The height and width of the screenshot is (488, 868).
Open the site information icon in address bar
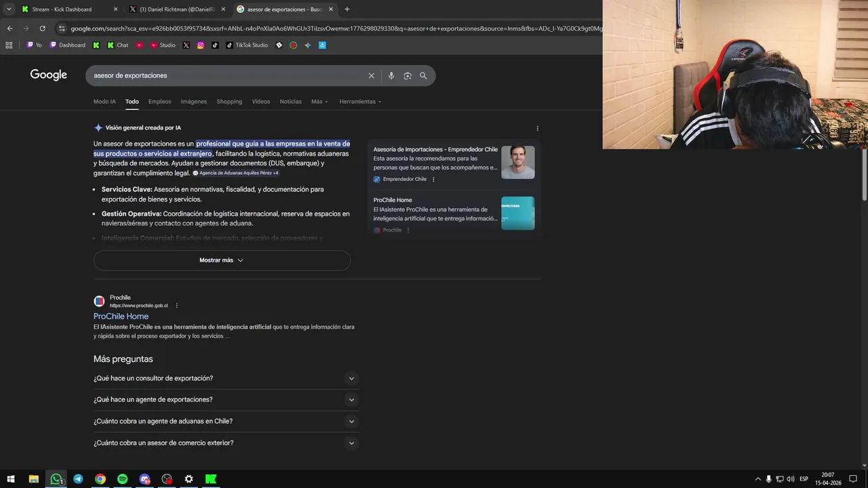tap(62, 28)
